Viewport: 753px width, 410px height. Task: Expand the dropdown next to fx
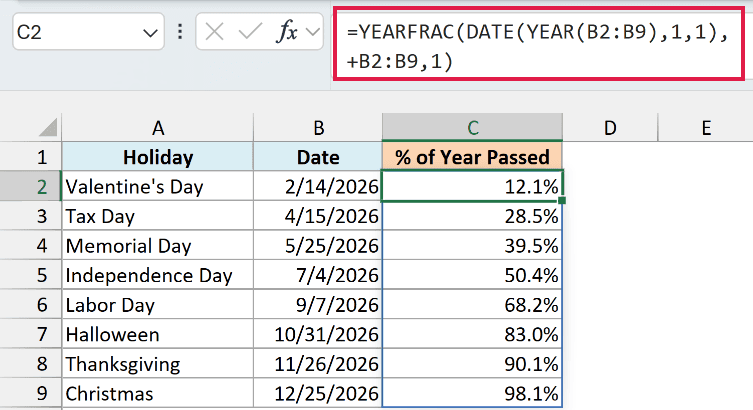tap(313, 32)
